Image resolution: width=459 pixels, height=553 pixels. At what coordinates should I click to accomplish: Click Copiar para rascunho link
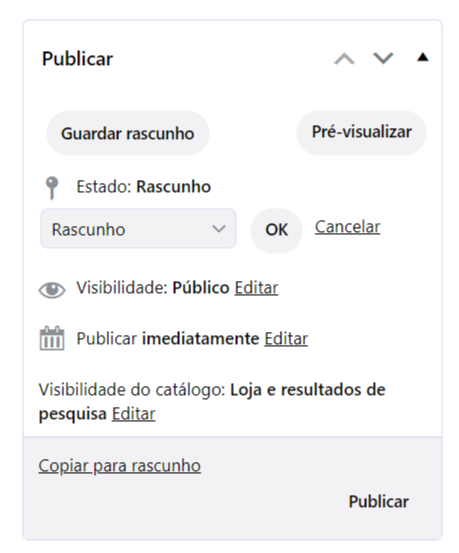tap(120, 466)
